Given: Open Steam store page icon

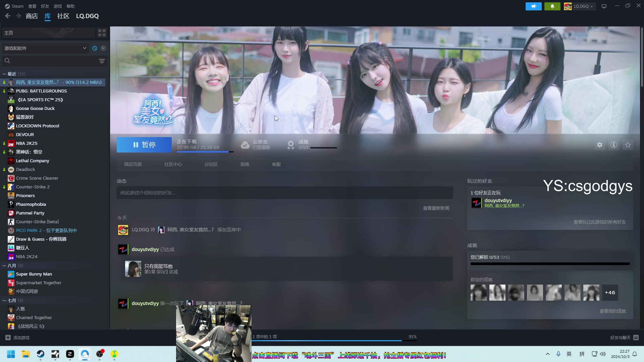Looking at the screenshot, I should [133, 164].
